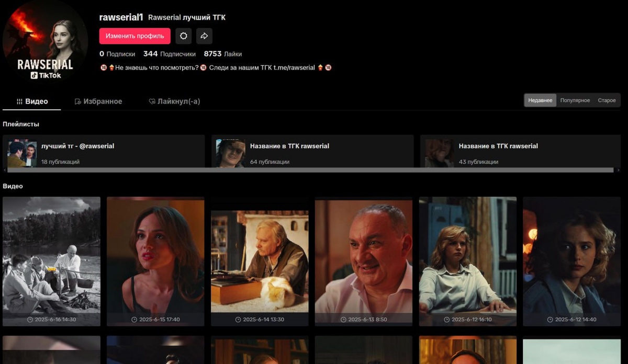Click the 0 Подписки count
Screen dimensions: 628x364
click(117, 54)
